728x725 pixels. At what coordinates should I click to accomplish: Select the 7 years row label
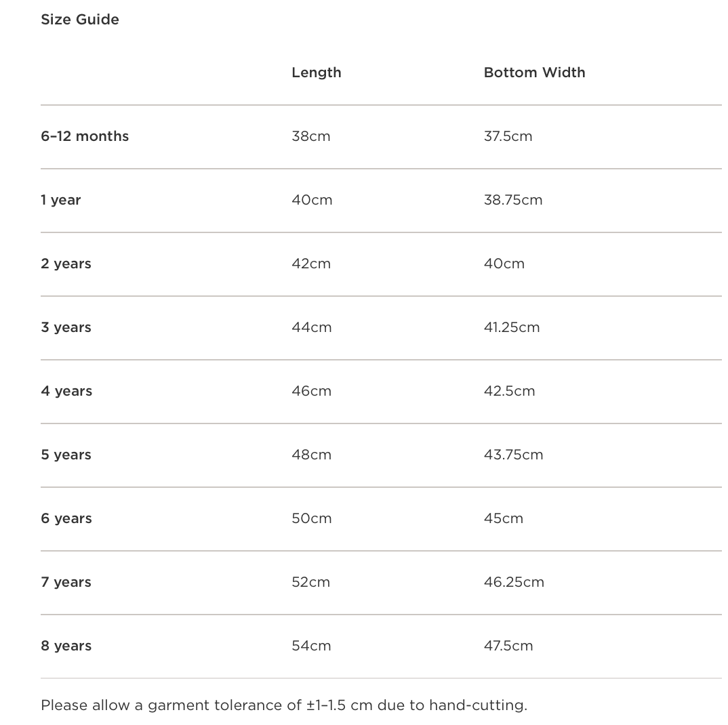(66, 582)
